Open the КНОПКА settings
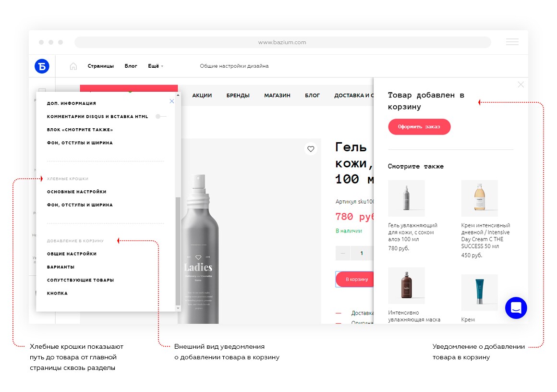The width and height of the screenshot is (557, 392). point(57,293)
